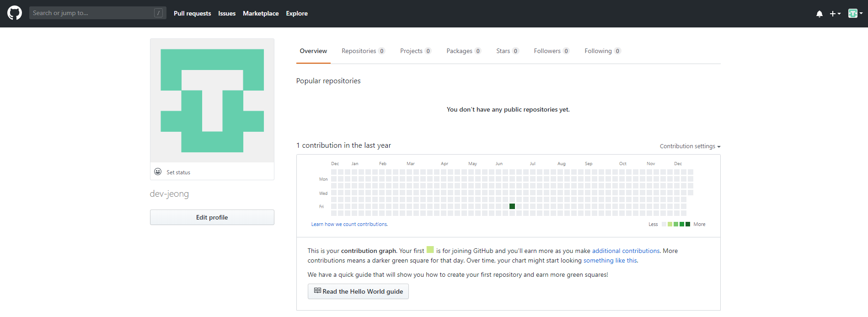Open the GitHub home logo
868x317 pixels.
15,13
